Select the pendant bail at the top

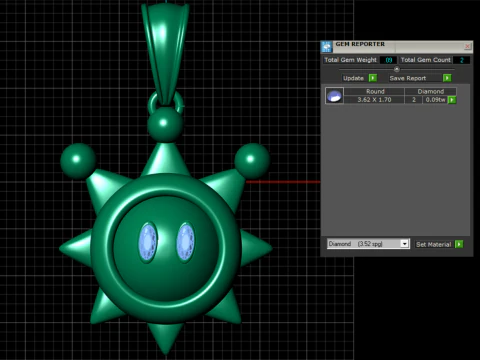[166, 53]
